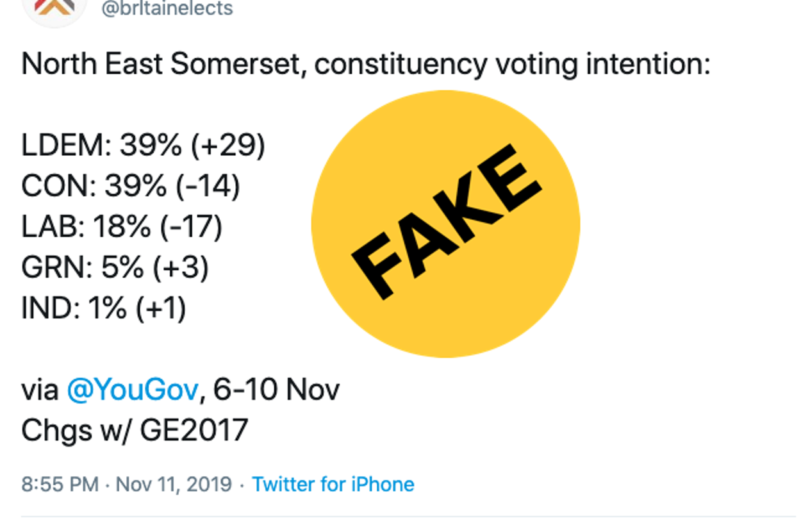Screen dimensions: 801x532
Task: Click the Twitter for iPhone source link
Action: pos(333,484)
